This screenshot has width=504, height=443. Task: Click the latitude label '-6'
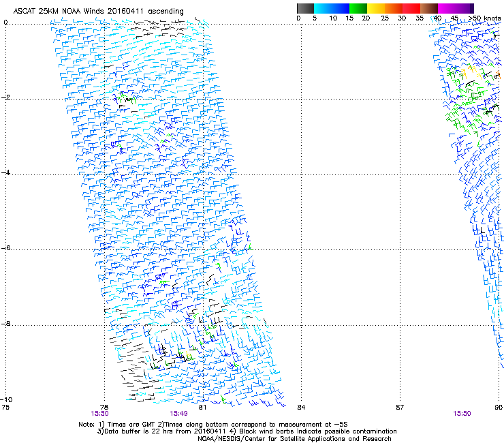5,248
